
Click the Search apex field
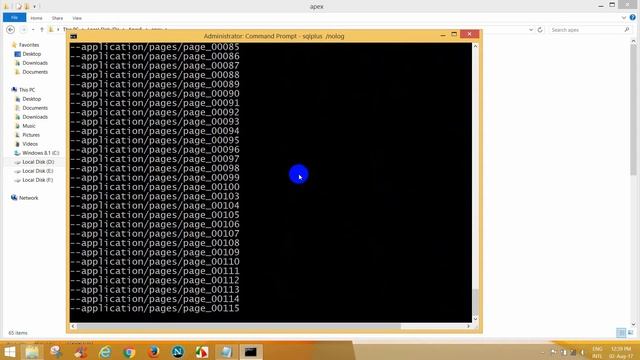[x=590, y=30]
